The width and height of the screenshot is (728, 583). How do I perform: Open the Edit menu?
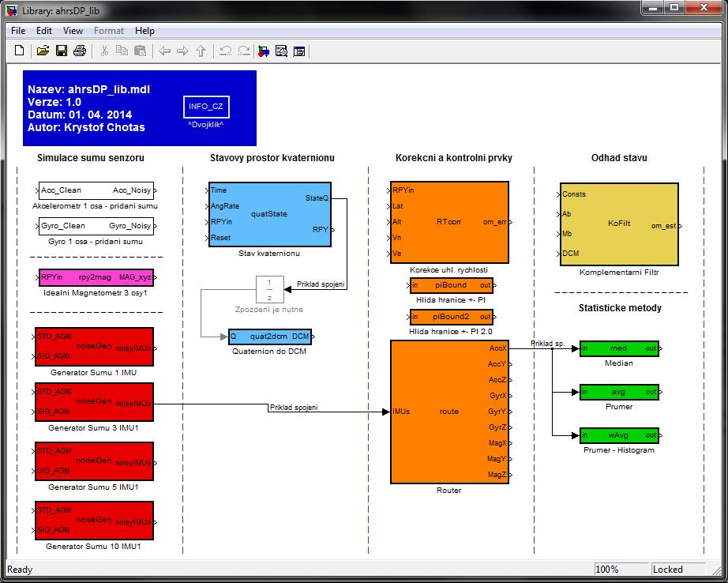point(44,31)
